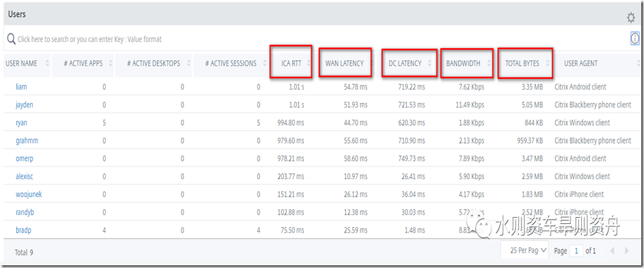Image resolution: width=644 pixels, height=268 pixels.
Task: Click the search magnifier icon
Action: [11, 39]
